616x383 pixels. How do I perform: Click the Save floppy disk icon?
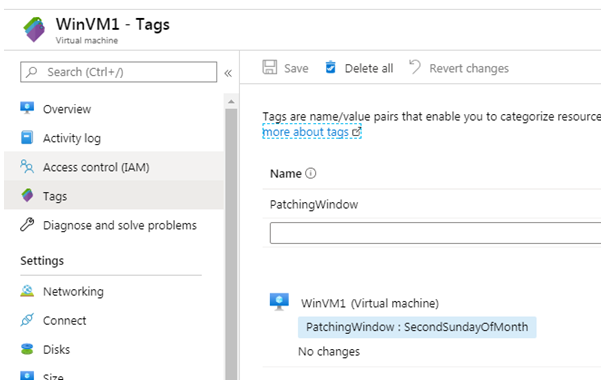coord(270,68)
